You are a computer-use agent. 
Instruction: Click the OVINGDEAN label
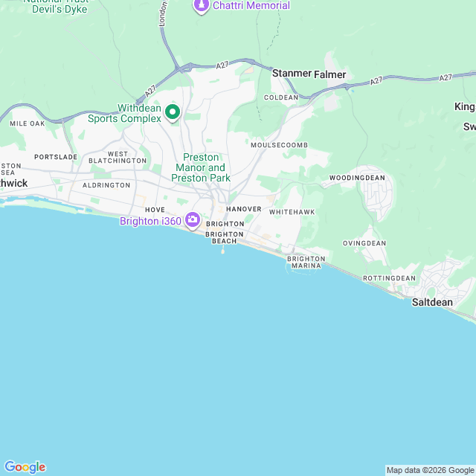pos(364,243)
